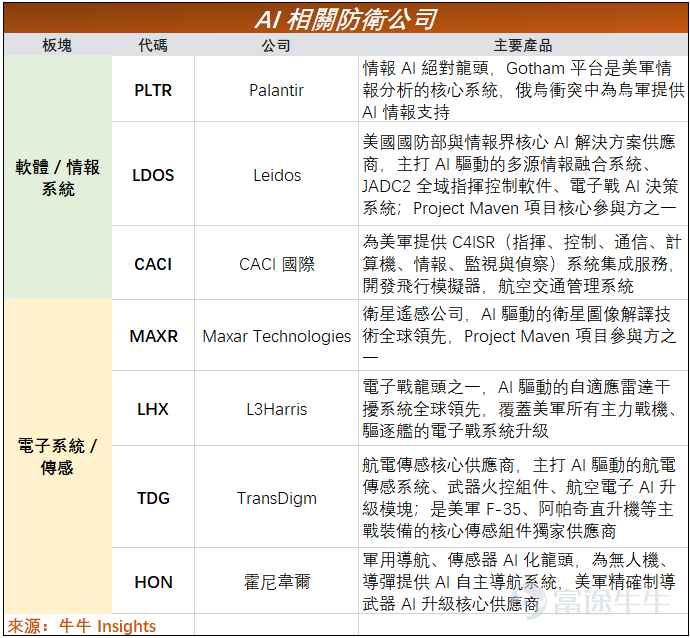Image resolution: width=690 pixels, height=638 pixels.
Task: Select the '主要產品' column header
Action: click(x=523, y=45)
